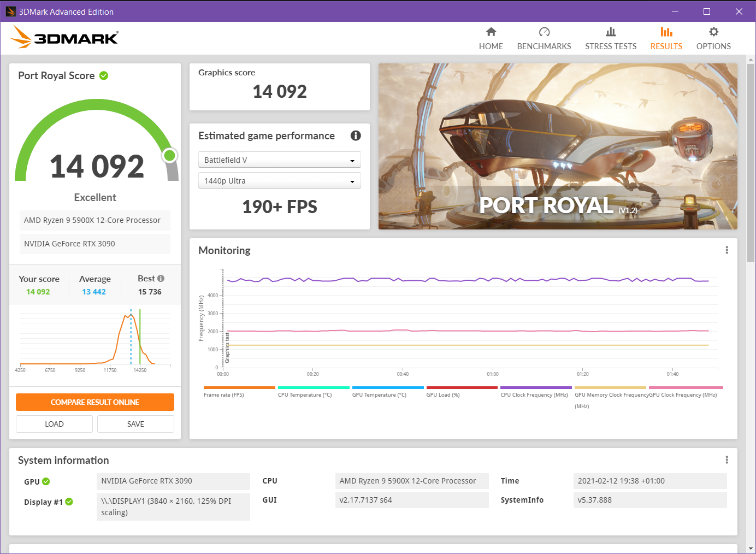Click NVIDIA GeForce RTX 3090 under Excellent

69,244
